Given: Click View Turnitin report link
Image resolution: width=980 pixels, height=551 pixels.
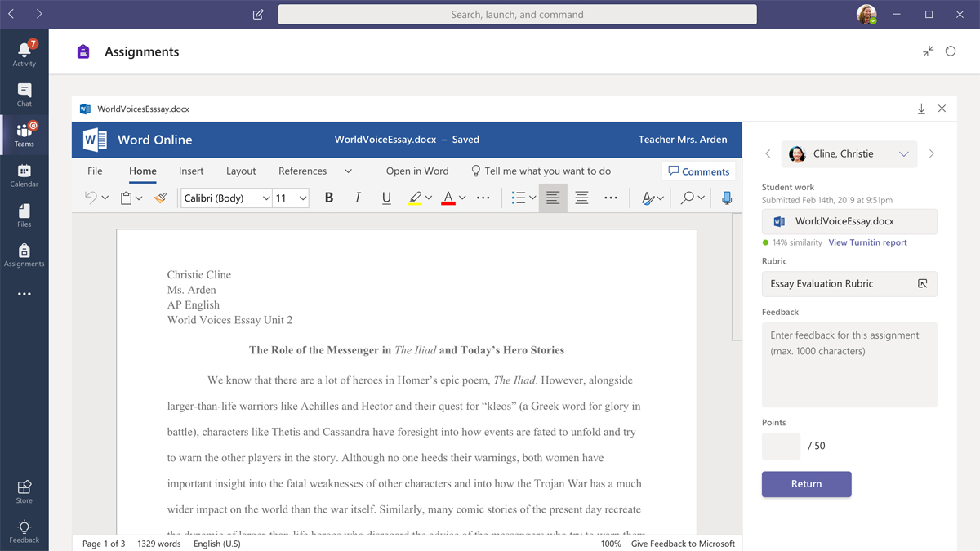Looking at the screenshot, I should click(x=867, y=242).
